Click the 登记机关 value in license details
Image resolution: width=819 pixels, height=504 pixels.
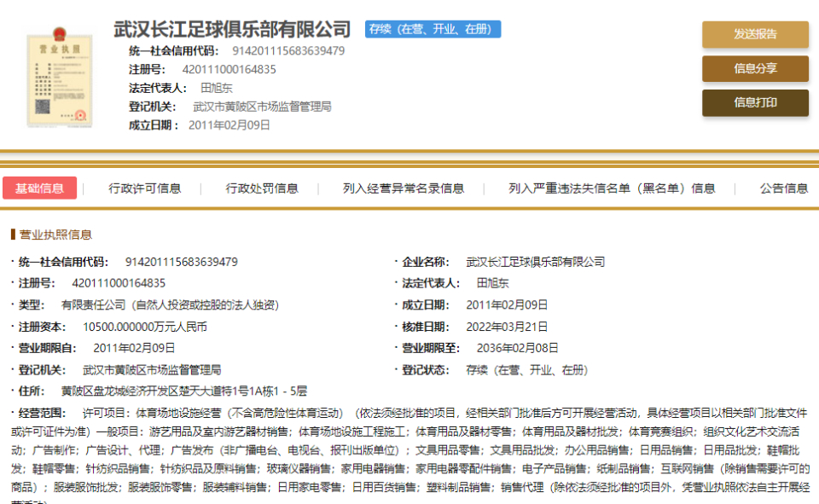pyautogui.click(x=152, y=370)
